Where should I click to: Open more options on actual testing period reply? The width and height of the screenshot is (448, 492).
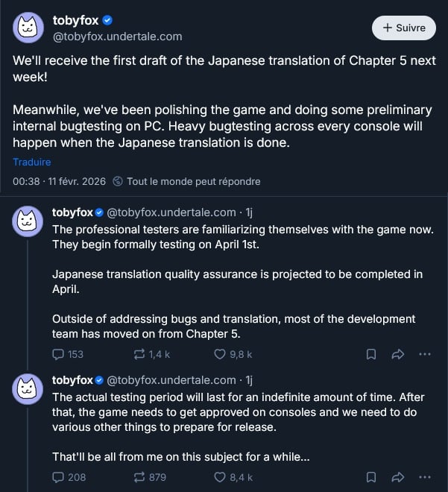[x=425, y=477]
